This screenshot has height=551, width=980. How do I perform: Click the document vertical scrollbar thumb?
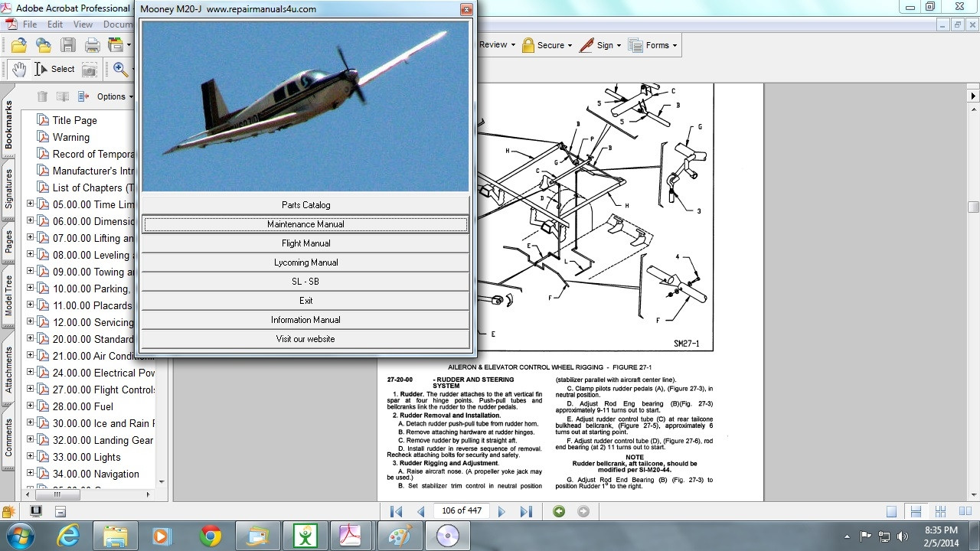[973, 207]
